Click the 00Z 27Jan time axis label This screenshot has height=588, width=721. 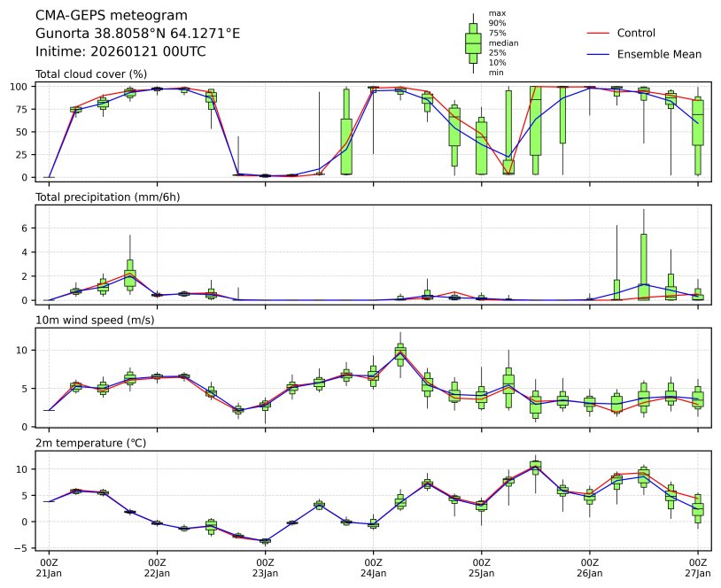[x=697, y=567]
